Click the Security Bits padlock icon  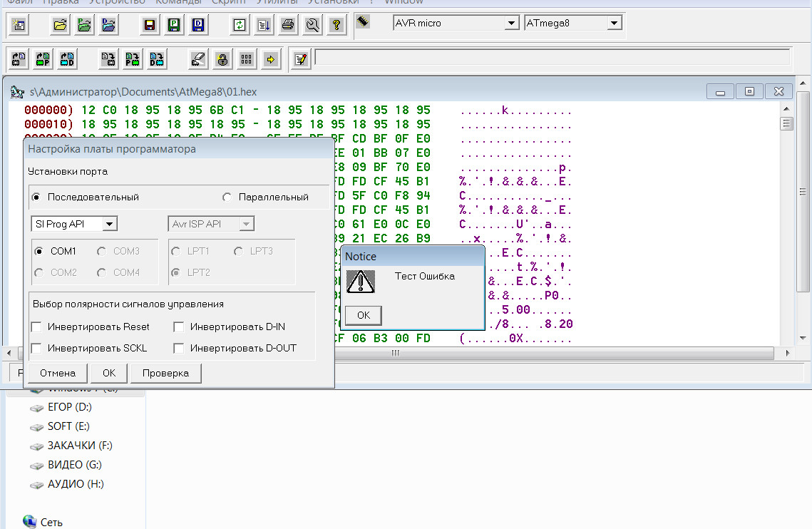[222, 59]
